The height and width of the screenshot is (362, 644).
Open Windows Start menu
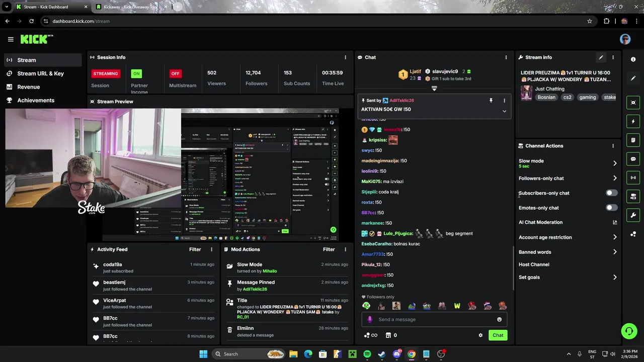[x=203, y=354]
